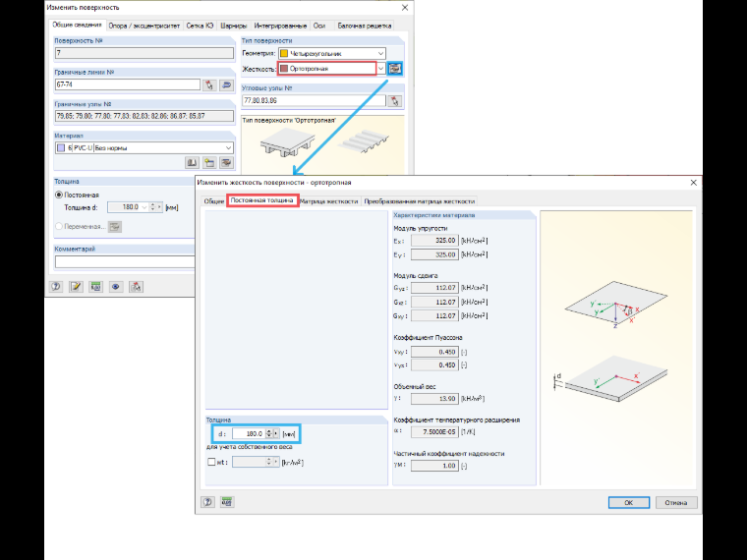
Task: Pick corner nodes graphically icon
Action: point(394,100)
